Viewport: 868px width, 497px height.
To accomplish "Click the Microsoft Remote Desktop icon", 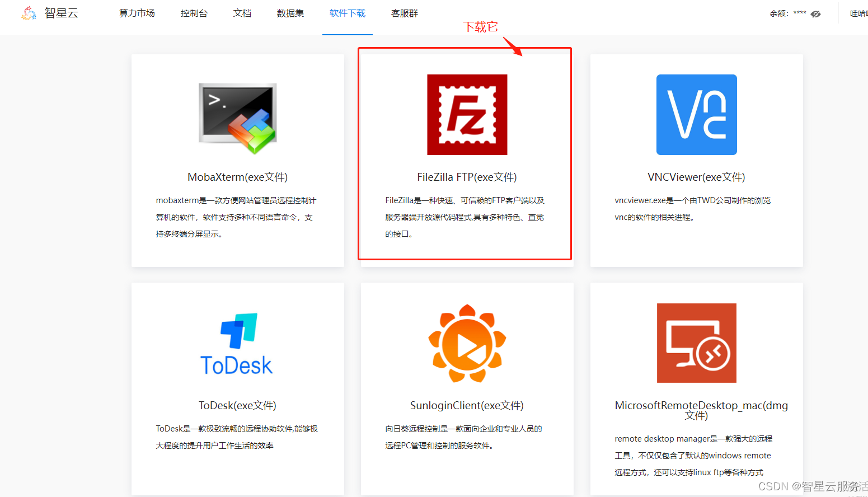I will click(697, 343).
